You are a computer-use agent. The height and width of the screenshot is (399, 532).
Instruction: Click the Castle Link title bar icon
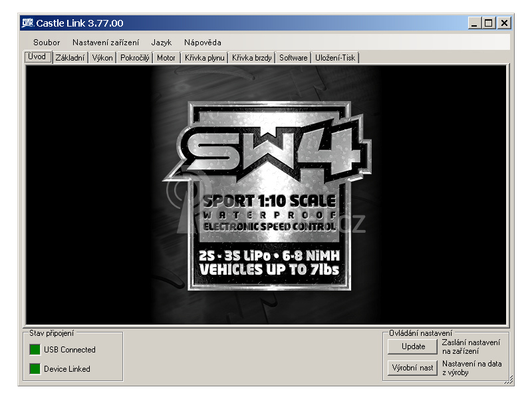click(x=27, y=23)
